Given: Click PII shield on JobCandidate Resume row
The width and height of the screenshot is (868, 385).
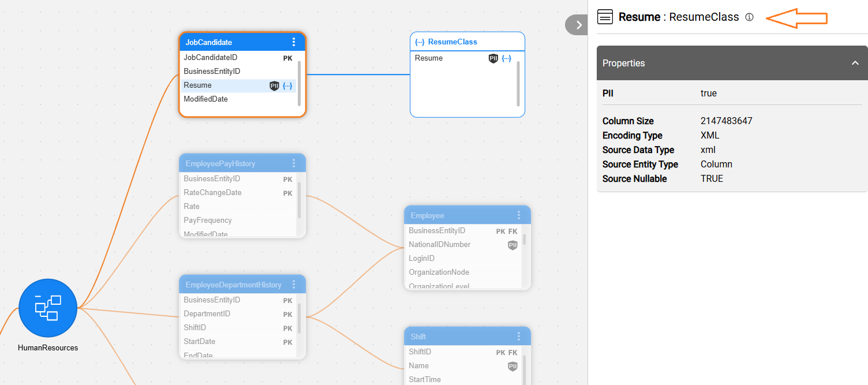Looking at the screenshot, I should click(274, 85).
